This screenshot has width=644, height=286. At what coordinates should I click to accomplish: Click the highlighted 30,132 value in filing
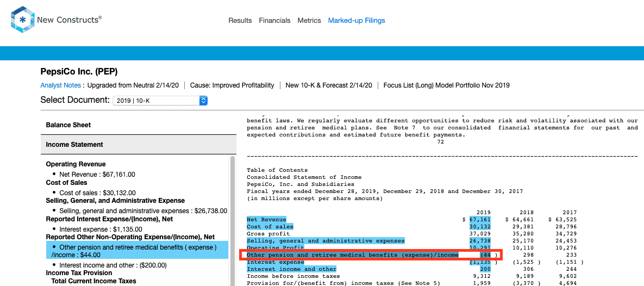(480, 226)
